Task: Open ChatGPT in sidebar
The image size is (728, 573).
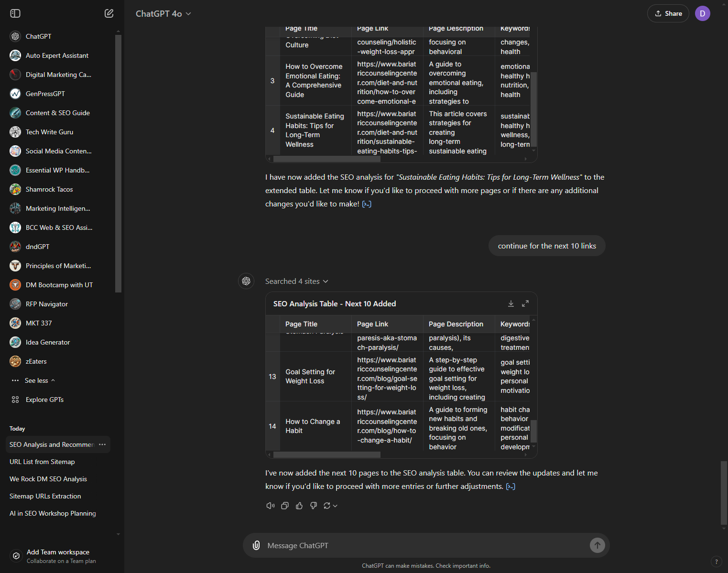Action: pyautogui.click(x=60, y=36)
